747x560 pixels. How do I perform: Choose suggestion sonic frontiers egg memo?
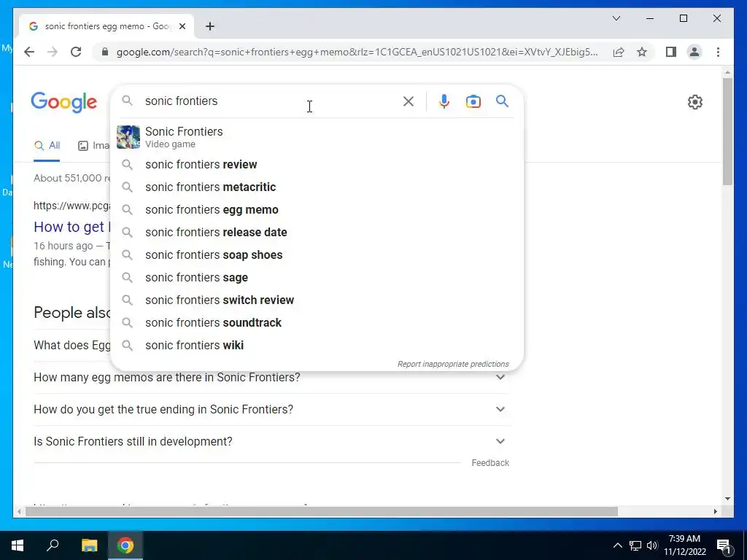click(x=317, y=209)
